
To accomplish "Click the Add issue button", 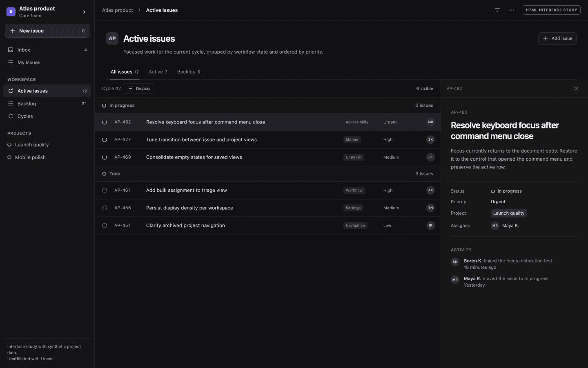I will pos(557,38).
